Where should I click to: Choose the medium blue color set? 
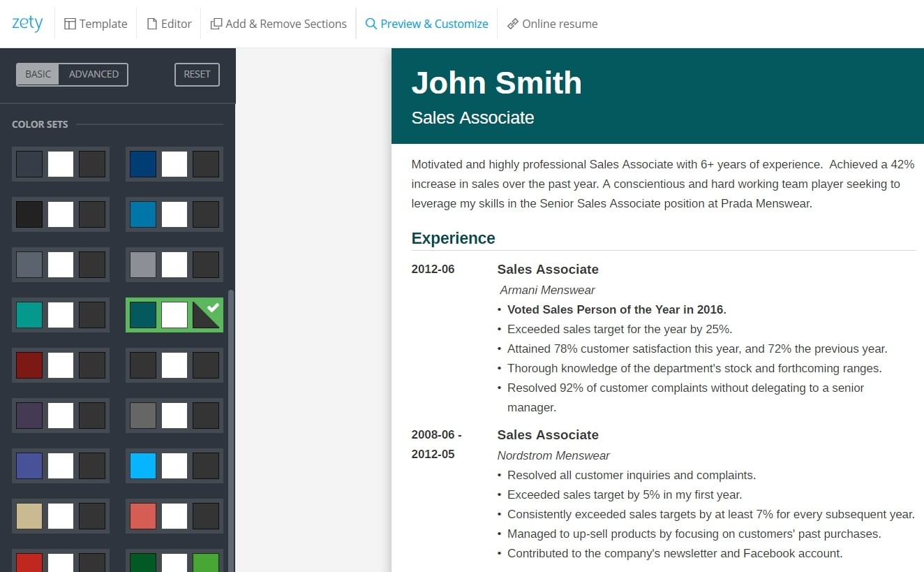coord(174,214)
